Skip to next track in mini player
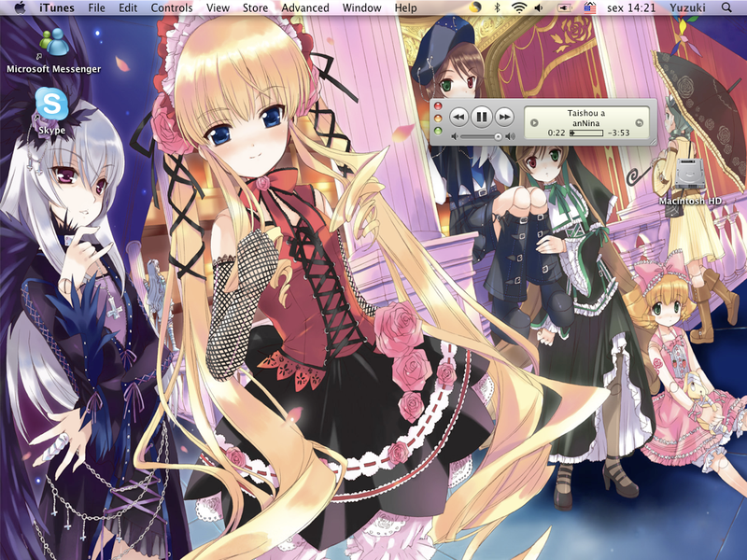This screenshot has width=747, height=560. (504, 117)
